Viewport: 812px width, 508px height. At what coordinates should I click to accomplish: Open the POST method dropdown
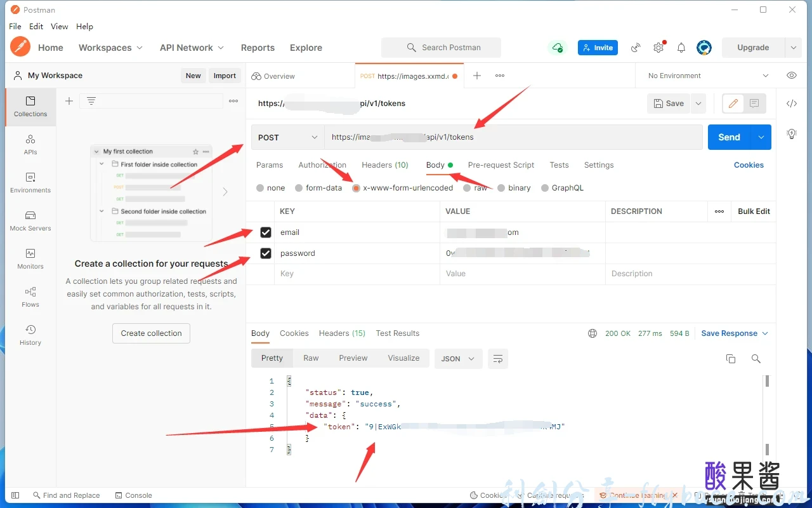pos(288,137)
